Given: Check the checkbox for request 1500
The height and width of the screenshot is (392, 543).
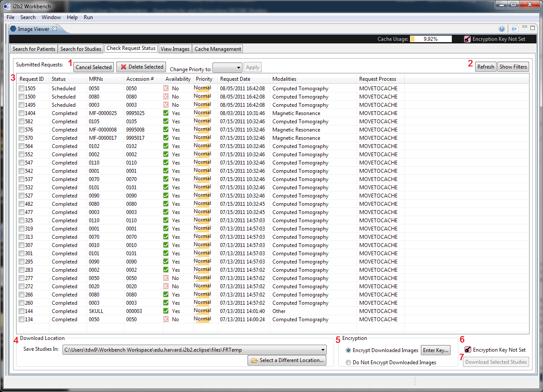Looking at the screenshot, I should 21,97.
